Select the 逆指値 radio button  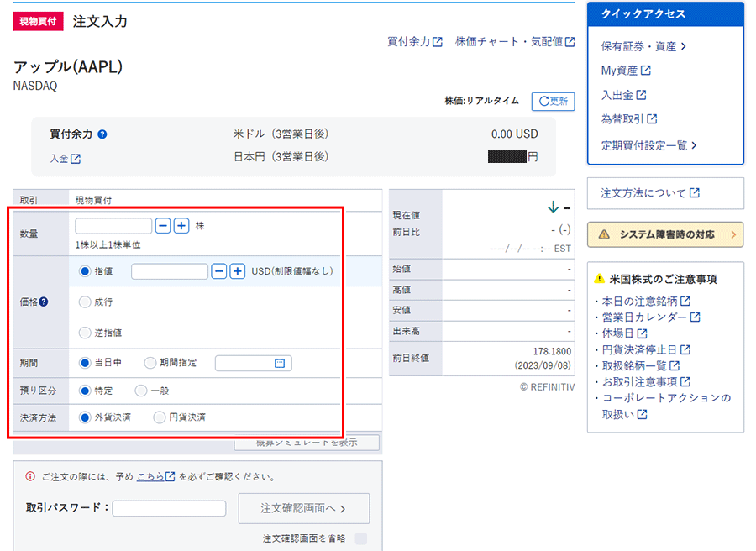tap(85, 333)
